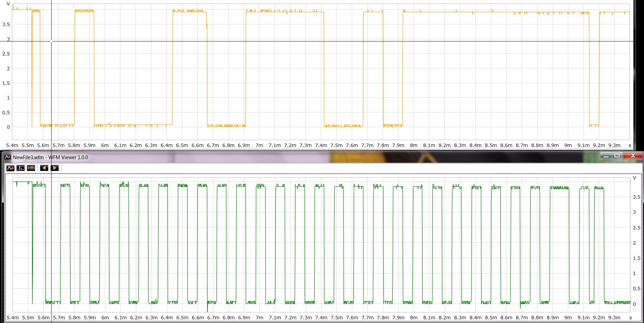
Task: Click the WFM Viewer app icon in title bar
Action: click(8, 157)
